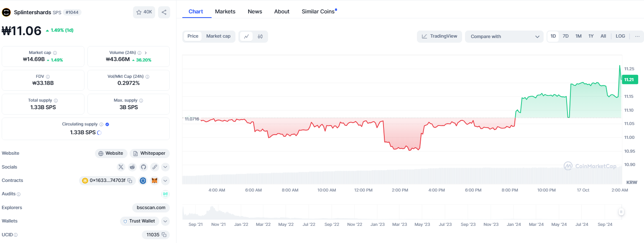
Task: Click the ₩14.69B market cap value
Action: 33,59
